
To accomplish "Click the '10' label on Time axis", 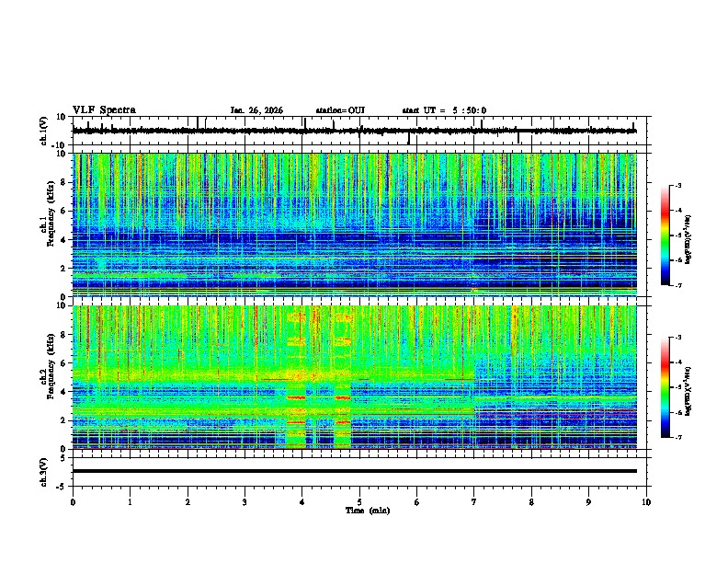I will click(x=646, y=502).
